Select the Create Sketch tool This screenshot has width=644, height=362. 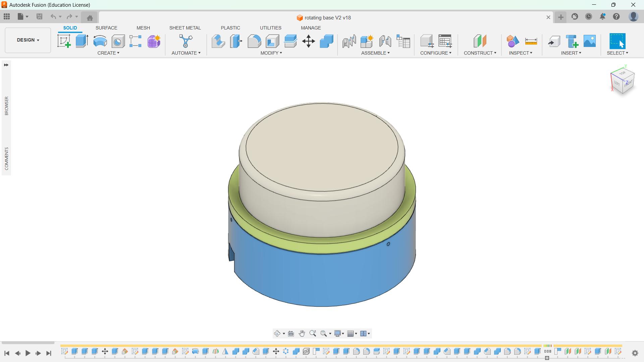[64, 41]
